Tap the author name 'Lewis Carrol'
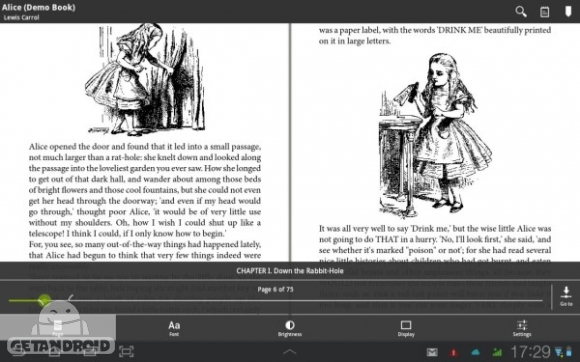Image resolution: width=580 pixels, height=362 pixels. tap(21, 17)
